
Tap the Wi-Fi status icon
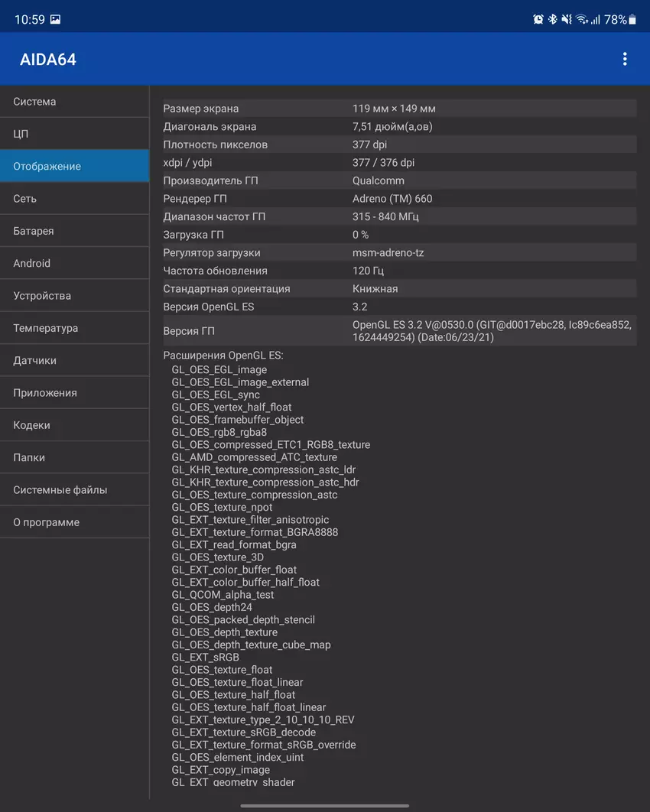(x=582, y=20)
